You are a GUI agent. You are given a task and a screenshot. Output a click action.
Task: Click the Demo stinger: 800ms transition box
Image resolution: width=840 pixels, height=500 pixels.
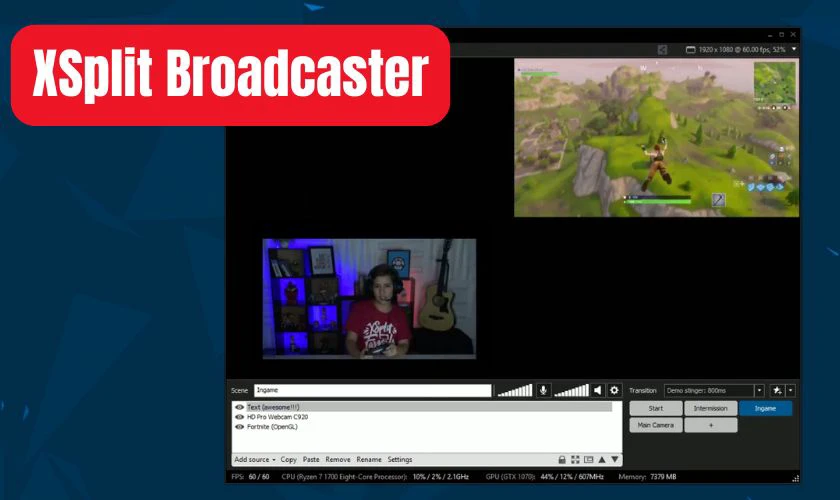pyautogui.click(x=709, y=391)
